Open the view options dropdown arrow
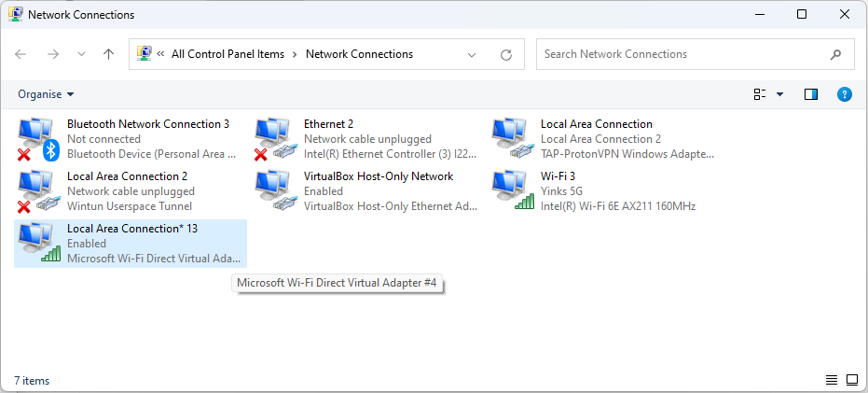Viewport: 868px width, 393px height. pyautogui.click(x=780, y=94)
